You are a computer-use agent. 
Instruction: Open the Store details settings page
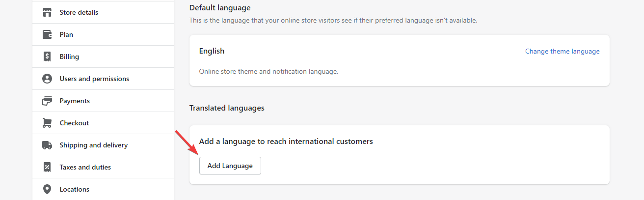(103, 12)
